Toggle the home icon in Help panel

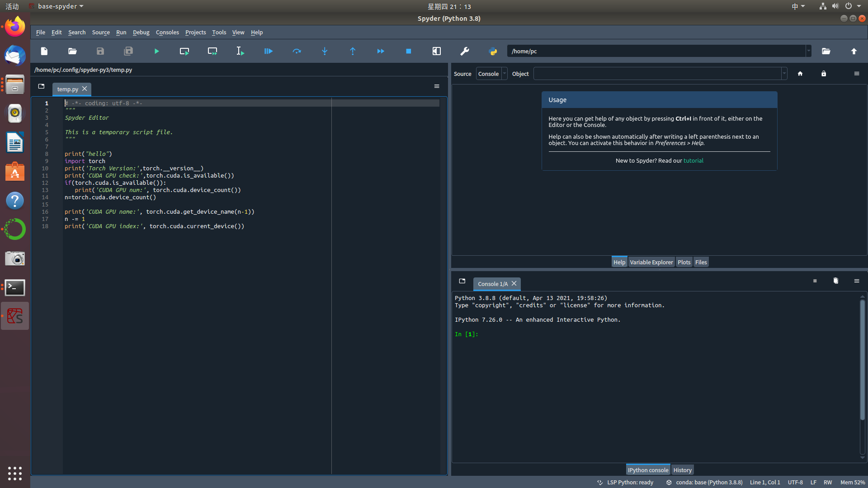pos(800,73)
